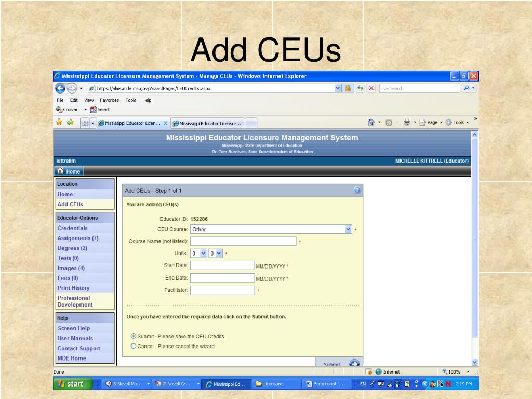Click the End Date input field
The height and width of the screenshot is (399, 532).
[222, 278]
